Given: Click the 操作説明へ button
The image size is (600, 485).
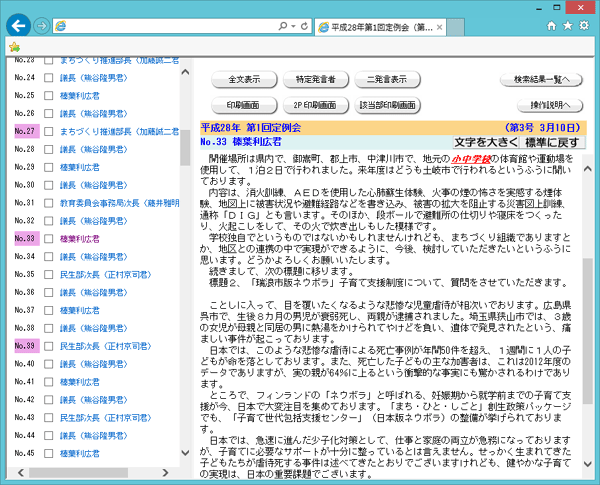Looking at the screenshot, I should point(550,105).
